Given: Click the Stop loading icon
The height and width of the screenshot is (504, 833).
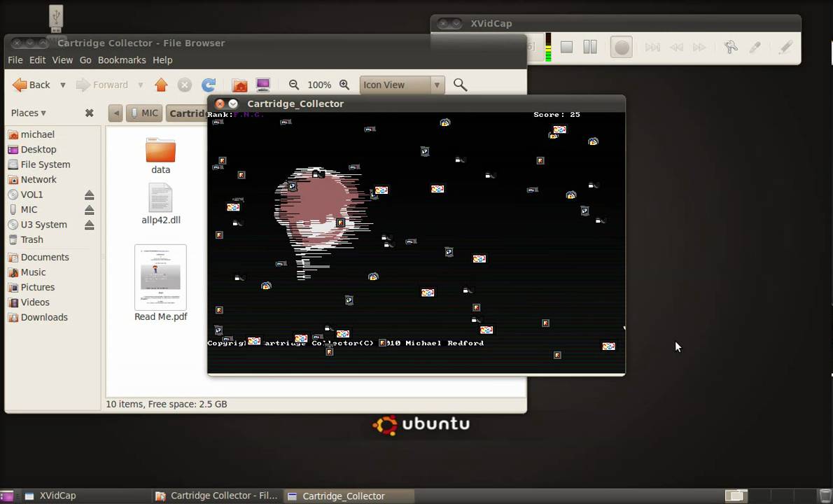Looking at the screenshot, I should coord(184,85).
